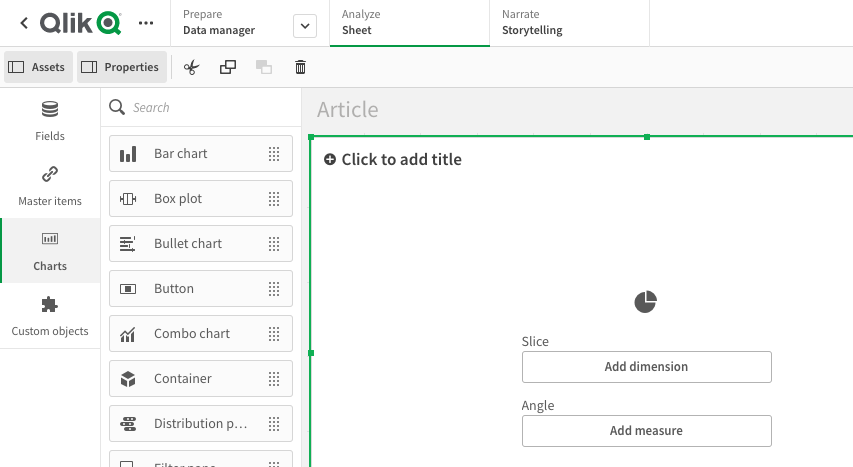Image resolution: width=853 pixels, height=467 pixels.
Task: Click the back arrow beside Qlik logo
Action: pyautogui.click(x=24, y=22)
